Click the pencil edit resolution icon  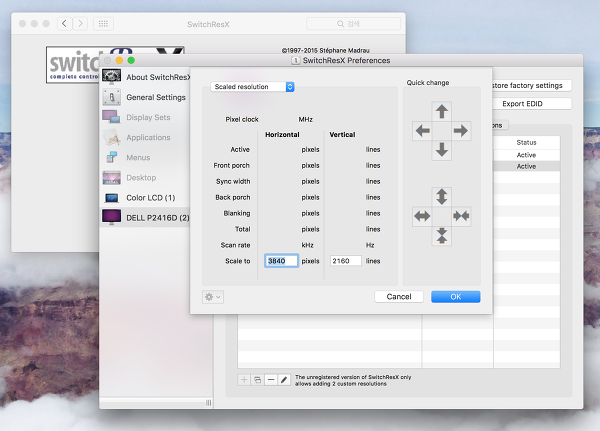point(284,380)
